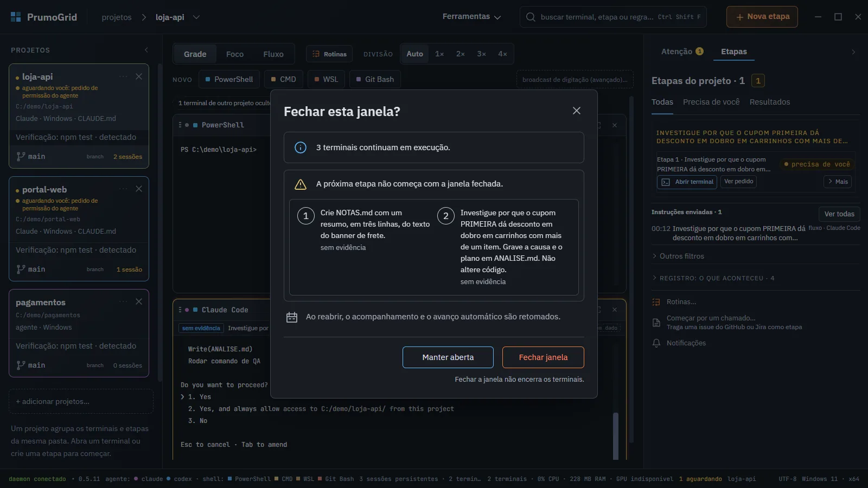Screen dimensions: 868x488
Task: Close the PowerShell terminal pane
Action: (615, 125)
